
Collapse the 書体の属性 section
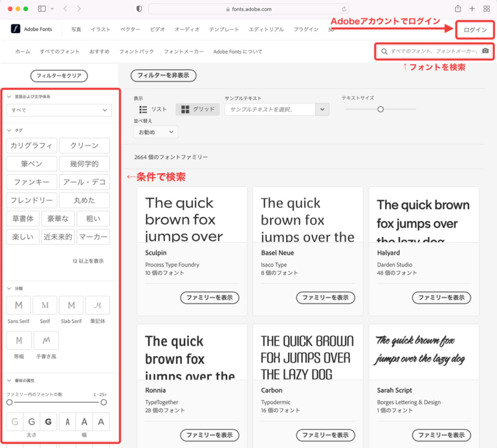click(x=9, y=380)
